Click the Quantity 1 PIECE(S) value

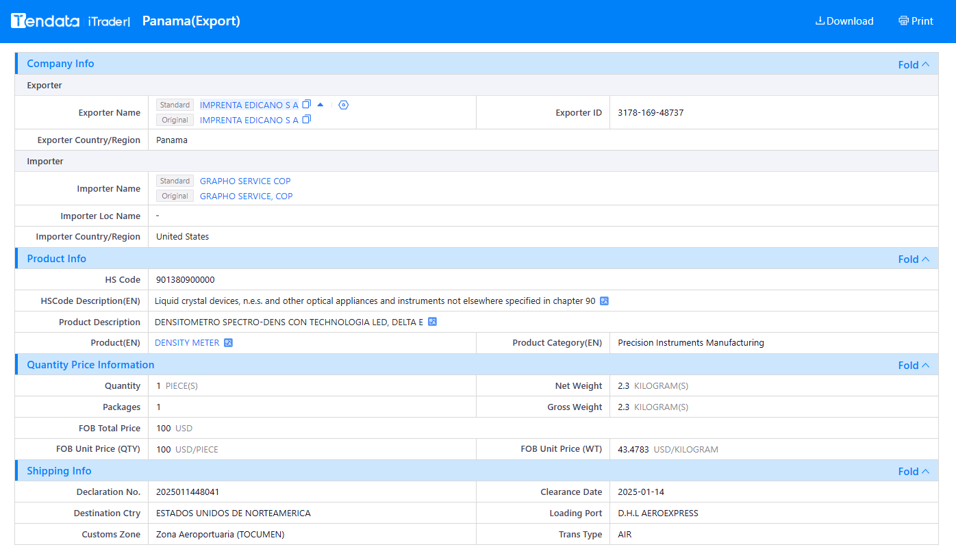click(177, 385)
